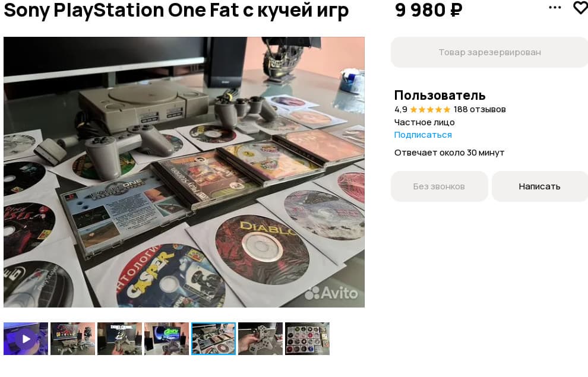Select second thumbnail showing console with TV
Screen dimensions: 588x377
click(x=72, y=338)
